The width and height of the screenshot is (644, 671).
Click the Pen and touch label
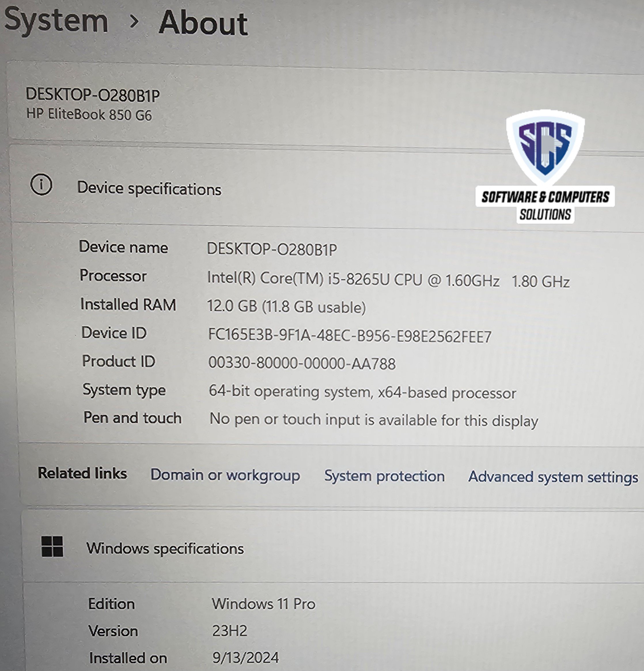(132, 418)
